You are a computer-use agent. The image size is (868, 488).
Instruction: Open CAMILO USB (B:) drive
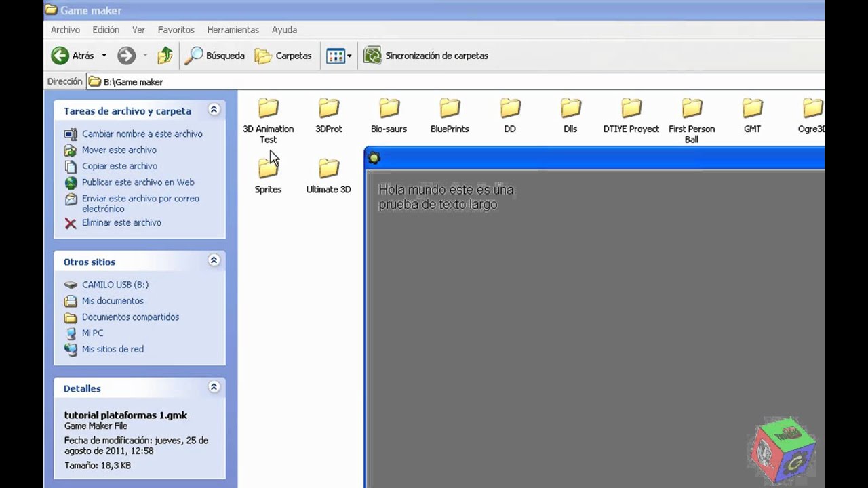click(115, 285)
